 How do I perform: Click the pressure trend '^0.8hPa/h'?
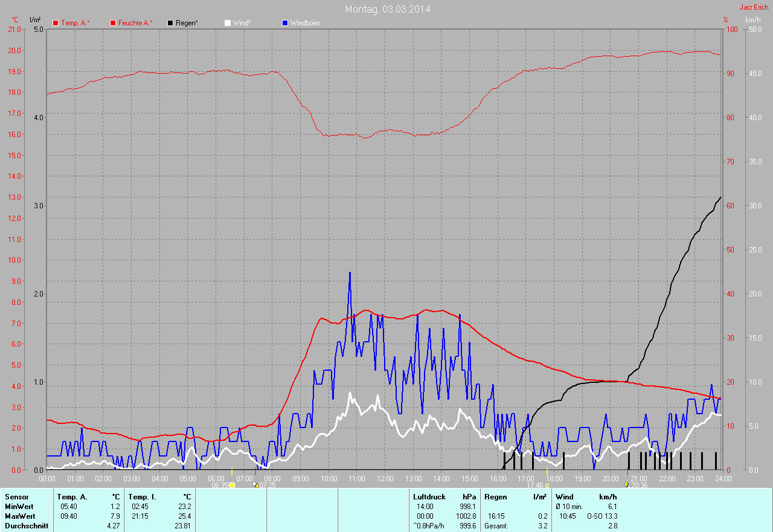[x=429, y=526]
